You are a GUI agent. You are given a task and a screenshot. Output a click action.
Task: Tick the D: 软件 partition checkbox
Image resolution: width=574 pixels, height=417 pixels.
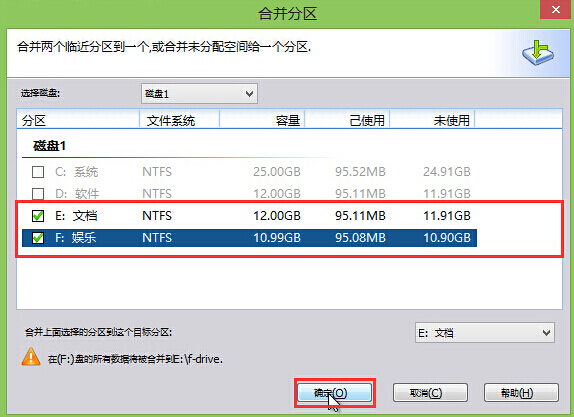click(38, 194)
